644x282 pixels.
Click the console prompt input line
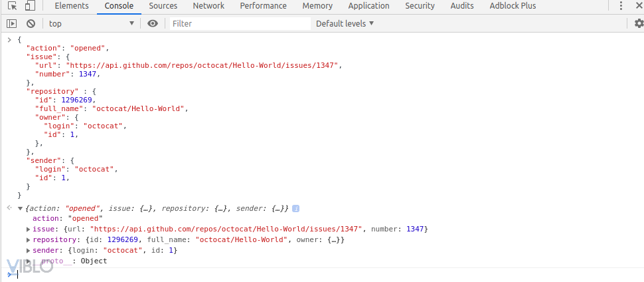(x=266, y=274)
